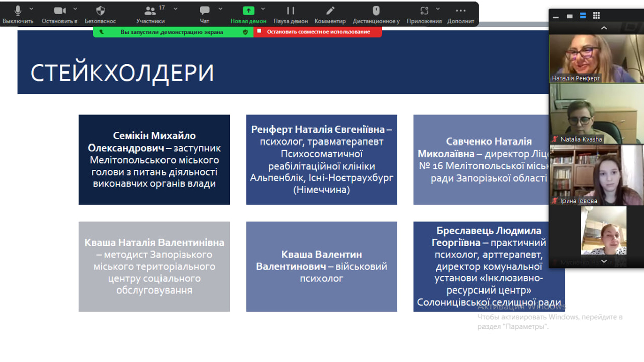Open the Apps icon in toolbar
This screenshot has height=362, width=644.
(x=424, y=11)
